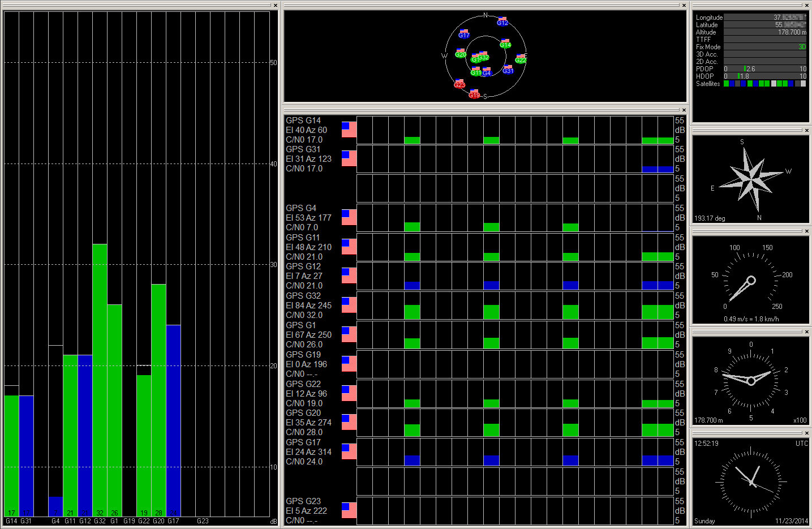
Task: Click the G32 signal bar in left chart
Action: tap(100, 379)
